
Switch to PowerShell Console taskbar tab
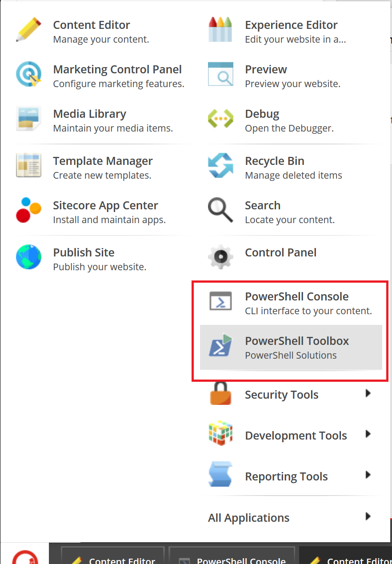click(x=232, y=558)
